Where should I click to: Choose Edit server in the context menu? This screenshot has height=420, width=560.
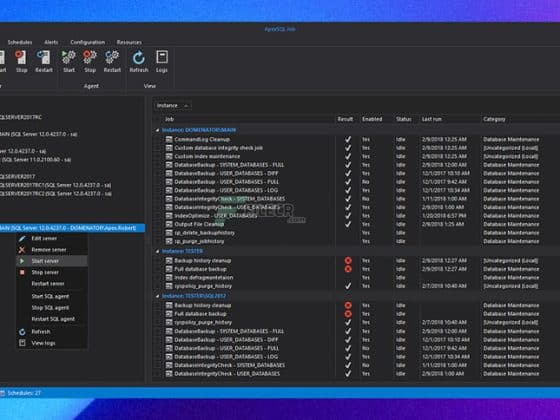(52, 238)
